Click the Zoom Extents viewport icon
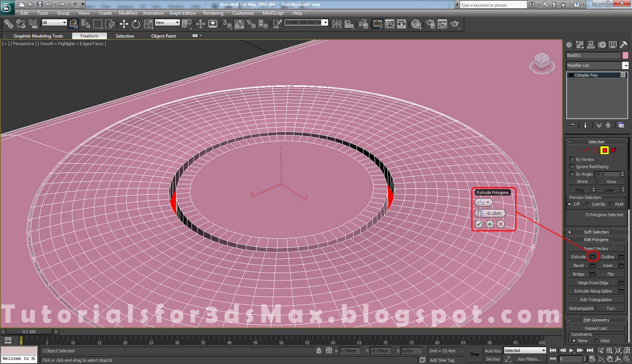 [x=618, y=351]
